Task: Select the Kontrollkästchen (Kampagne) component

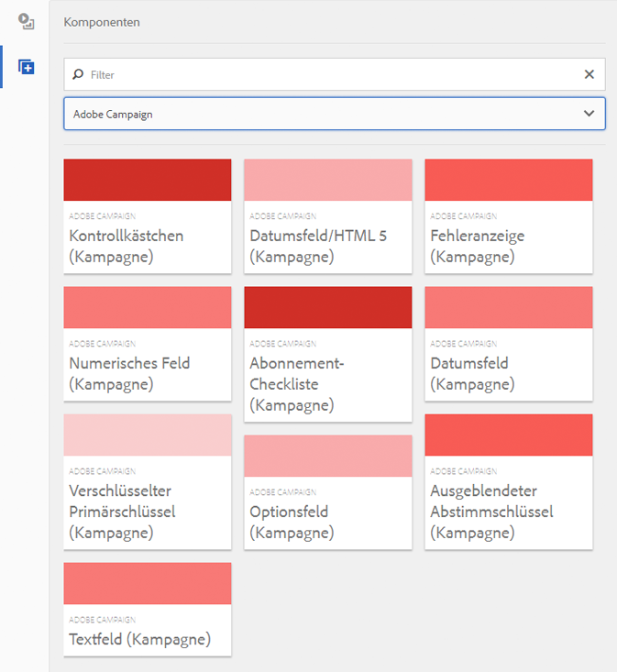Action: [x=148, y=216]
